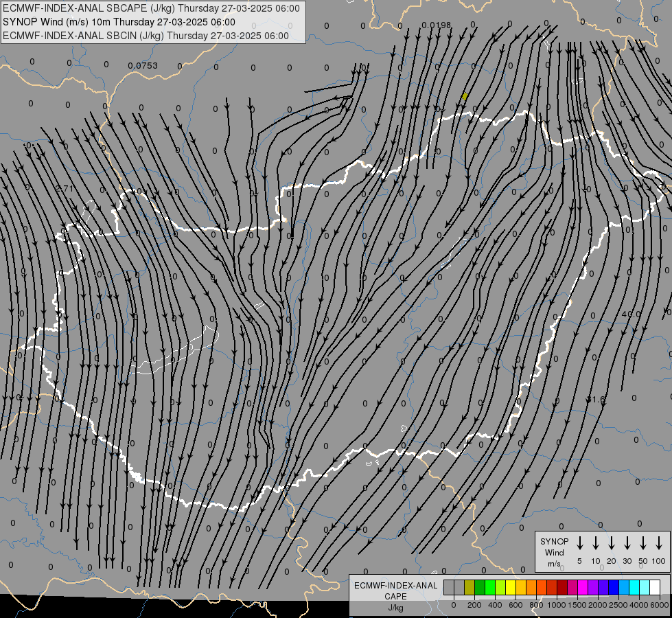Select the dark red CAPE swatch after 1000

[562, 588]
